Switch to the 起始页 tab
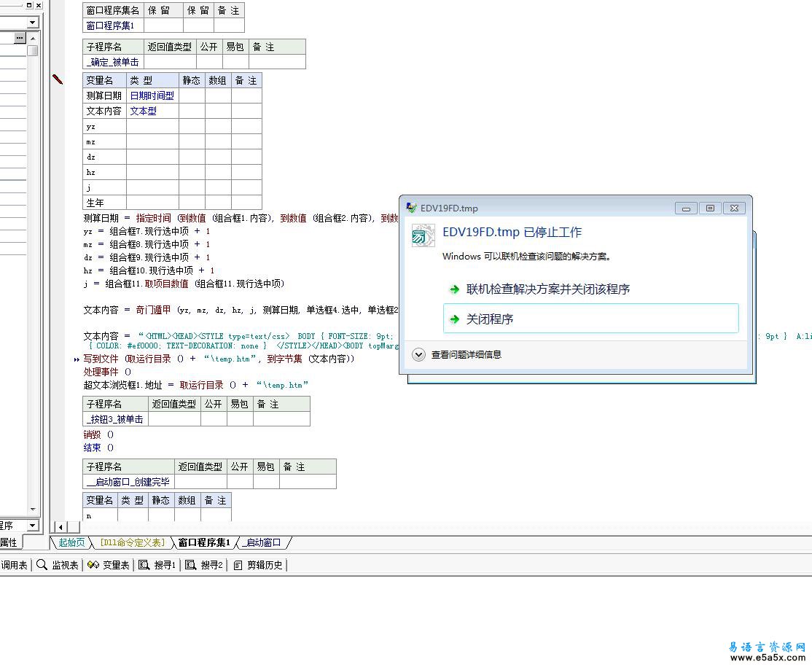 71,542
